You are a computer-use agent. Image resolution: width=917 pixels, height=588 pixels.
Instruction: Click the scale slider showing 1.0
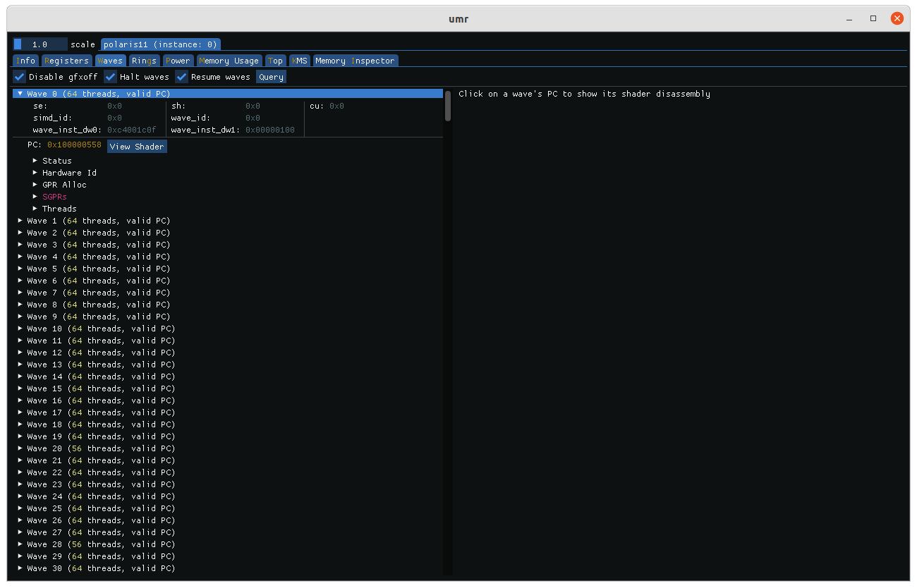[x=40, y=44]
